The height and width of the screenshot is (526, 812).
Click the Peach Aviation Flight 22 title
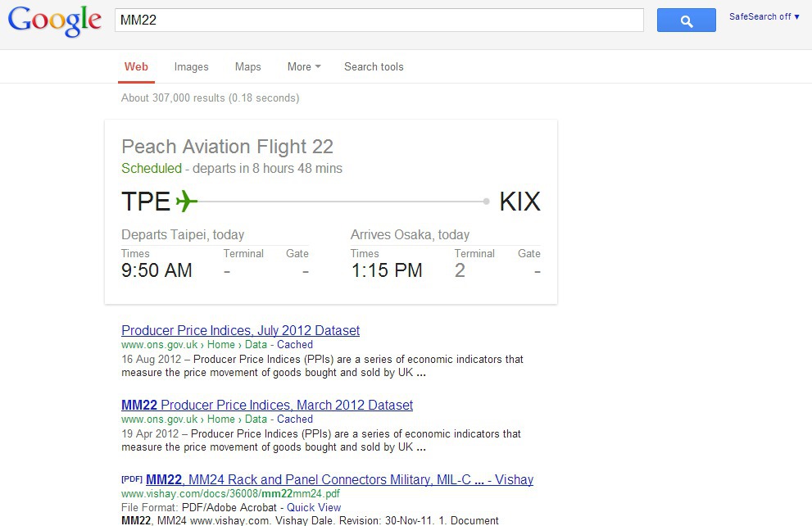pos(227,147)
